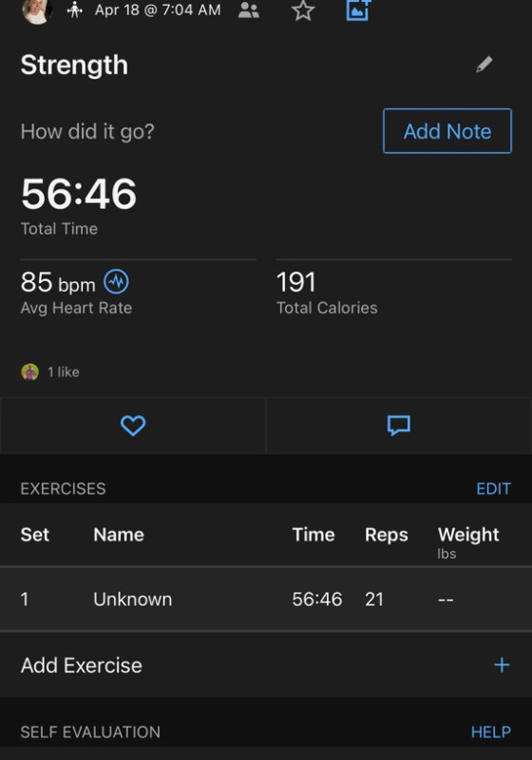Select the Unknown exercise name
This screenshot has width=532, height=760.
[x=132, y=599]
